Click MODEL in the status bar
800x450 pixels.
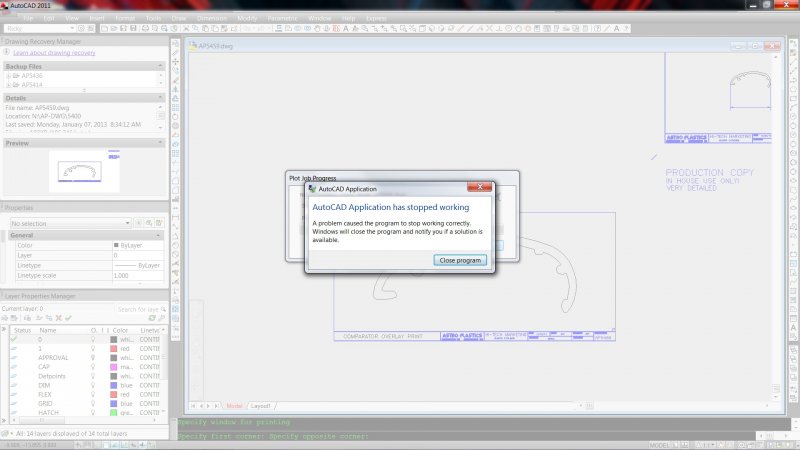pyautogui.click(x=659, y=445)
